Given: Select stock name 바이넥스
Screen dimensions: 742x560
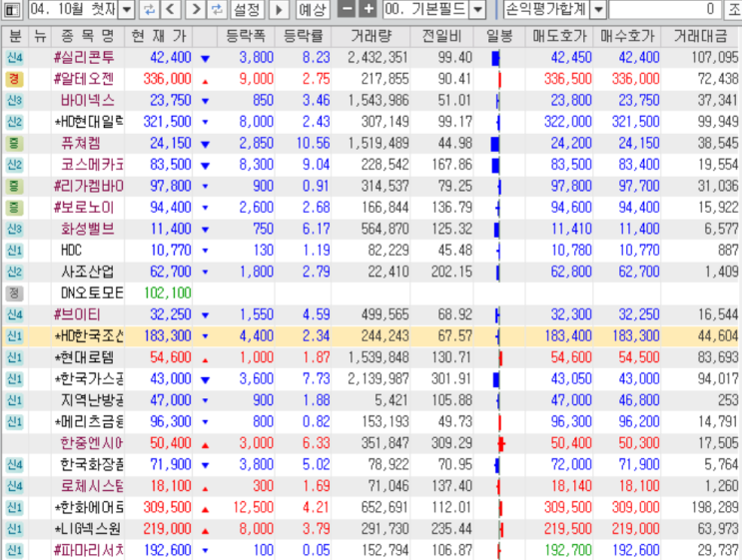Looking at the screenshot, I should point(88,100).
